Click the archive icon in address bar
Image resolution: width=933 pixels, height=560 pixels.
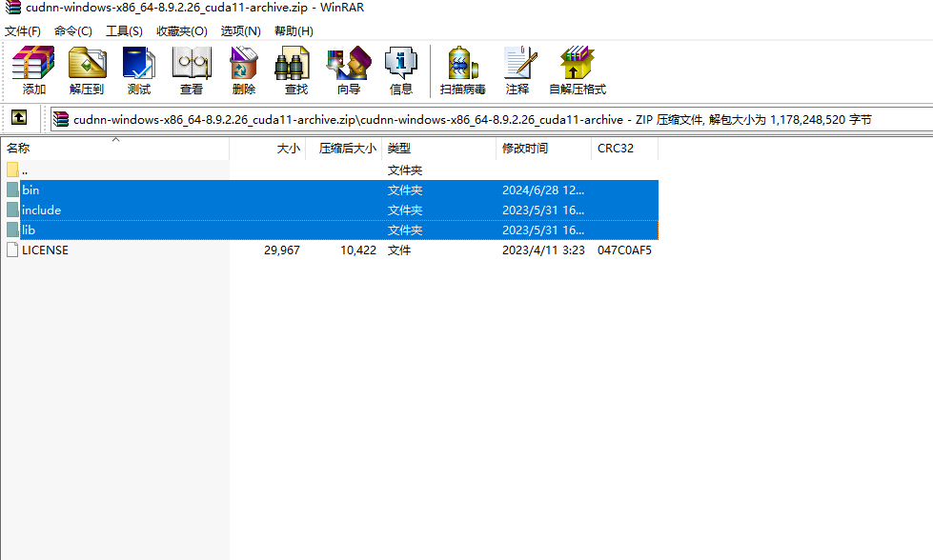pyautogui.click(x=61, y=119)
